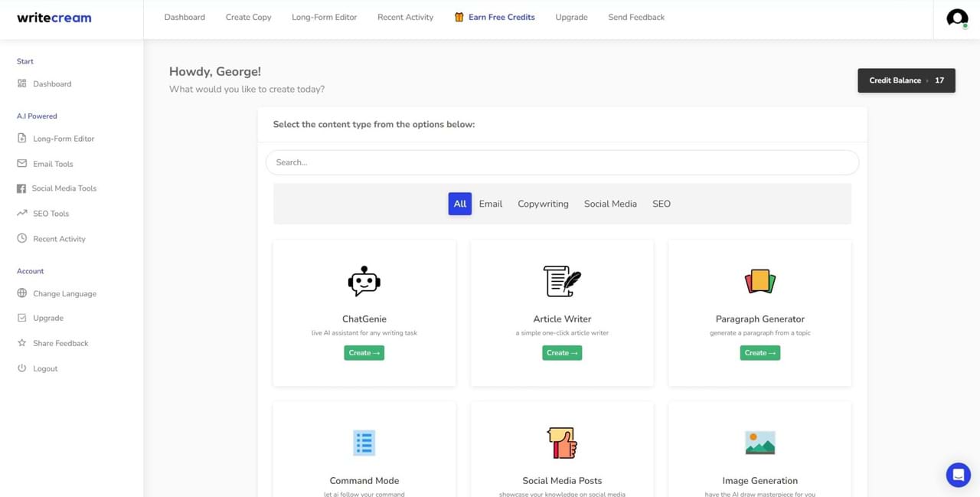
Task: Open the chat support bubble
Action: (958, 475)
